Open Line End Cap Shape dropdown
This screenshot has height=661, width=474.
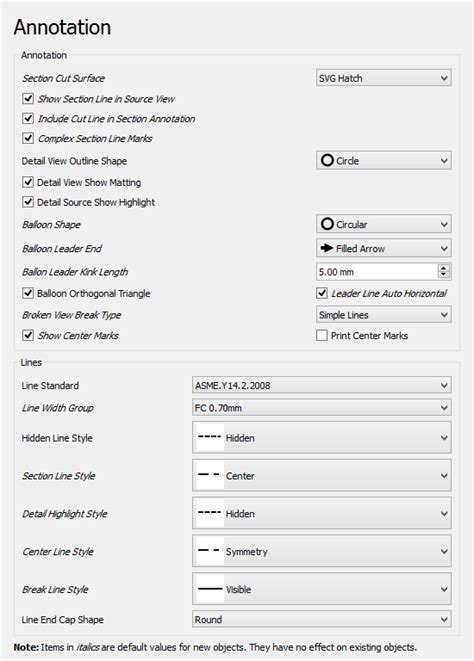pyautogui.click(x=321, y=619)
